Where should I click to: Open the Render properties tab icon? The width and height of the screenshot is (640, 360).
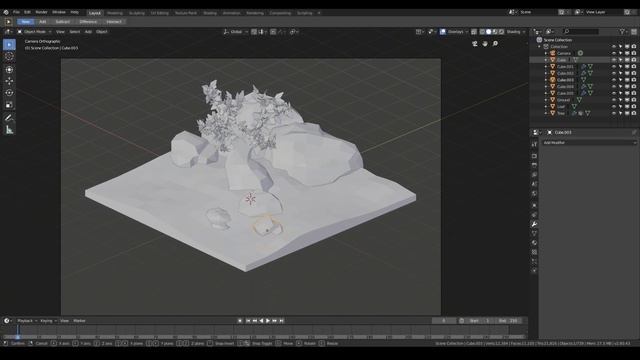pos(534,156)
